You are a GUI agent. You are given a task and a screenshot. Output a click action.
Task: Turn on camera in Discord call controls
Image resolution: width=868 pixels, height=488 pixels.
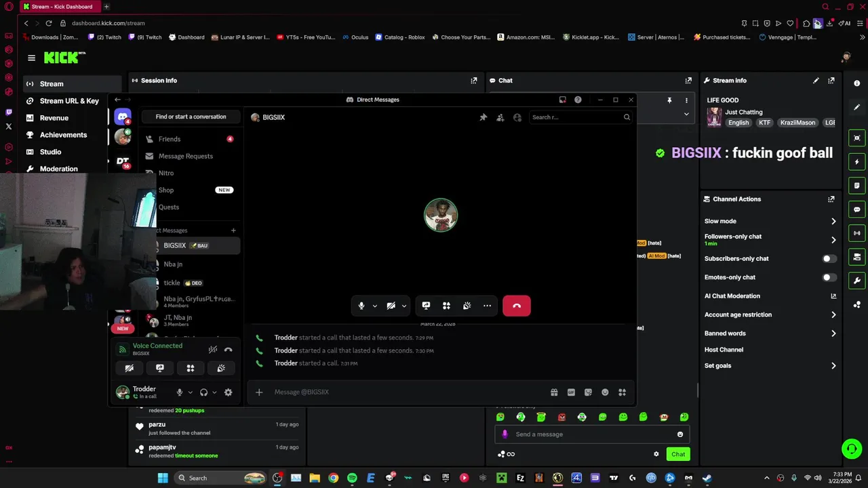(x=391, y=306)
